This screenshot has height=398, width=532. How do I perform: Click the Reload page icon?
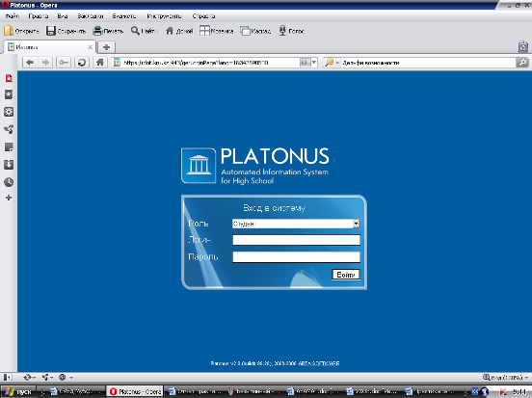[81, 63]
